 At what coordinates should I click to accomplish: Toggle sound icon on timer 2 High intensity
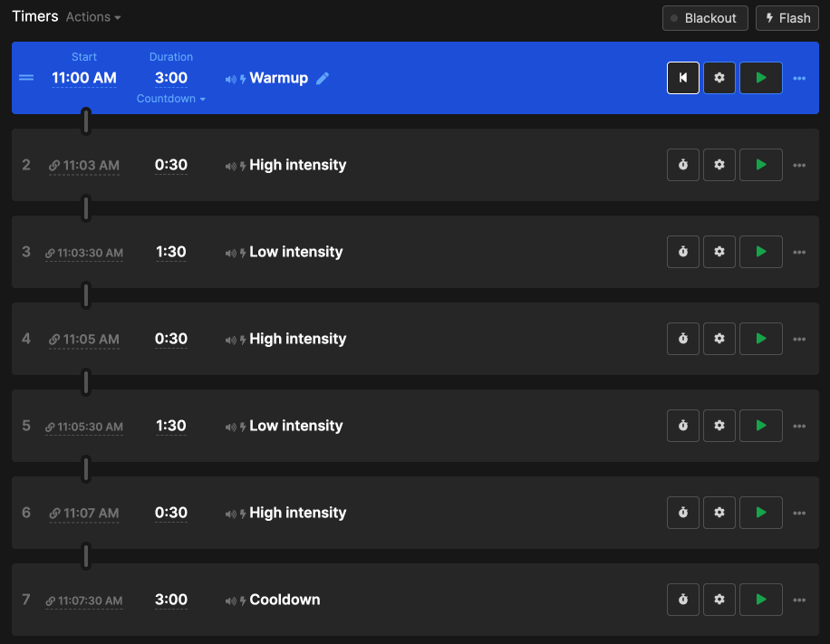(230, 166)
